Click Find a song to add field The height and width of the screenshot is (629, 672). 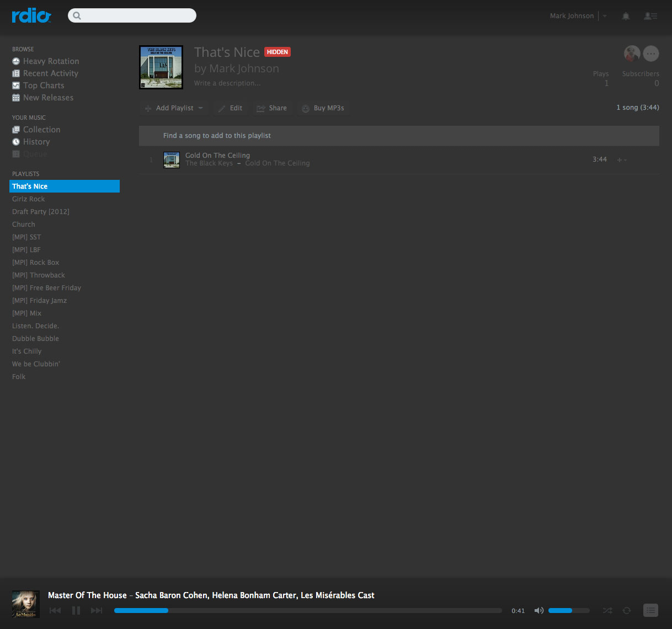399,136
